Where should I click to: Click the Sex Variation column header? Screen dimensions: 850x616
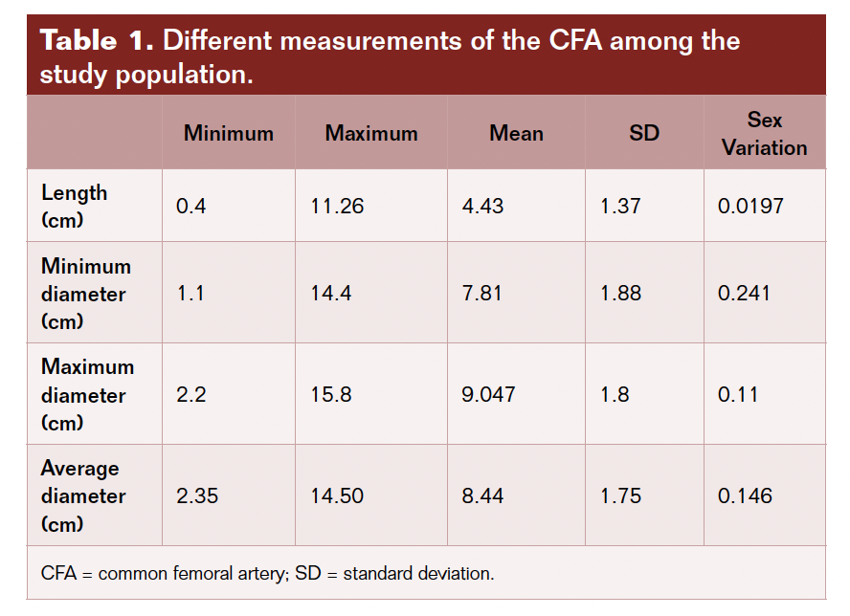765,133
